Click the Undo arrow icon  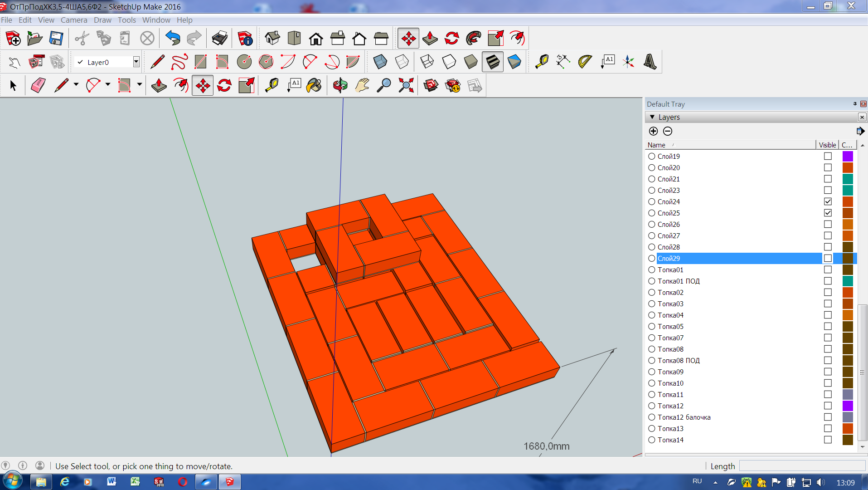173,39
